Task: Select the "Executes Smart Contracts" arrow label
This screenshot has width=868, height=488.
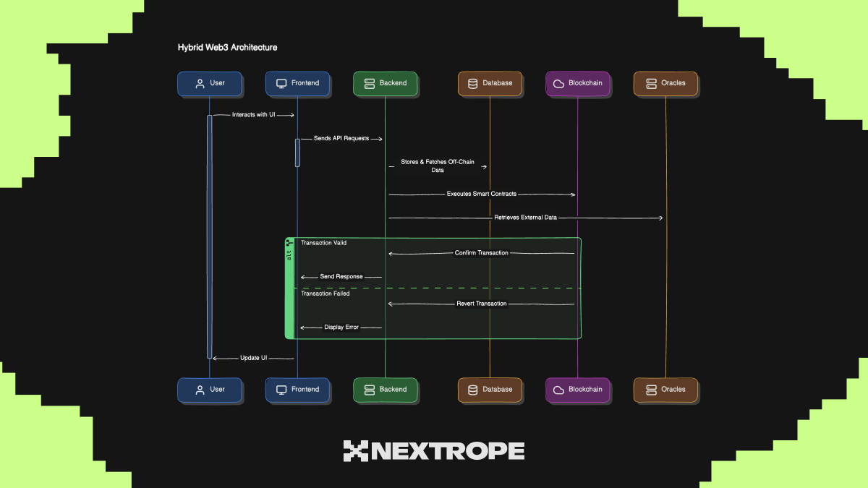Action: 482,194
